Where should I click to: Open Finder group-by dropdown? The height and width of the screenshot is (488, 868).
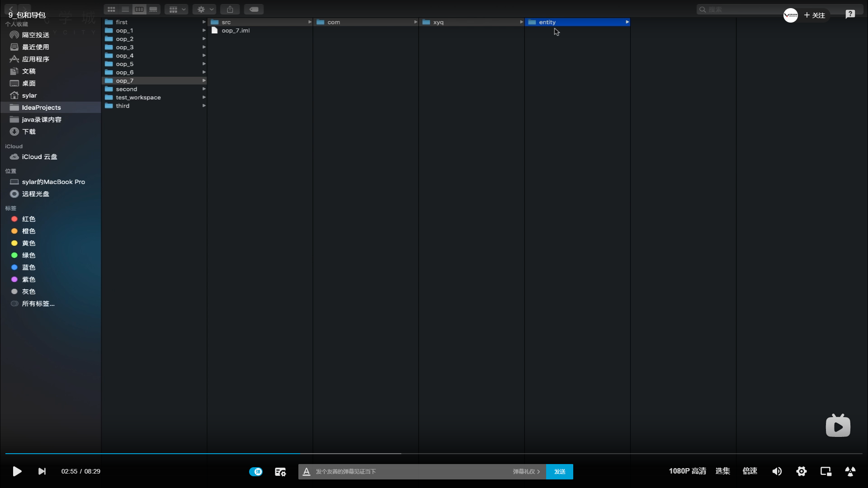coord(176,9)
